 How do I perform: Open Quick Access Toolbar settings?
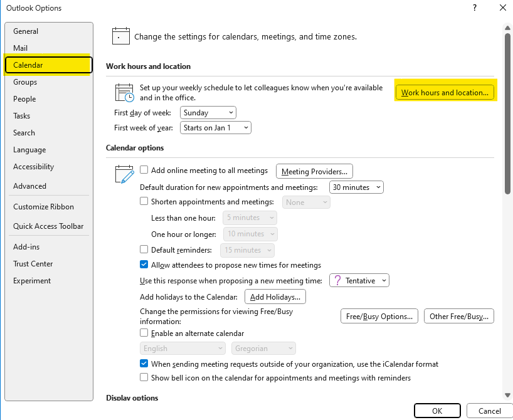point(48,226)
